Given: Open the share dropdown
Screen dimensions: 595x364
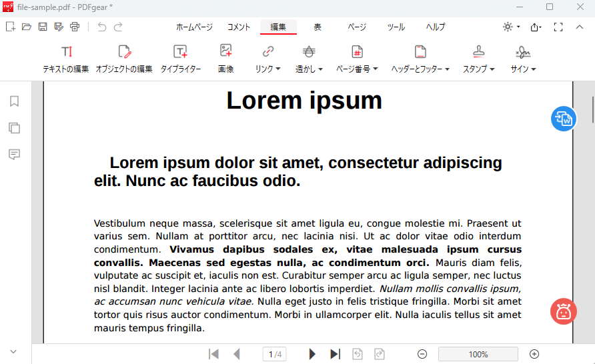Looking at the screenshot, I should click(536, 27).
